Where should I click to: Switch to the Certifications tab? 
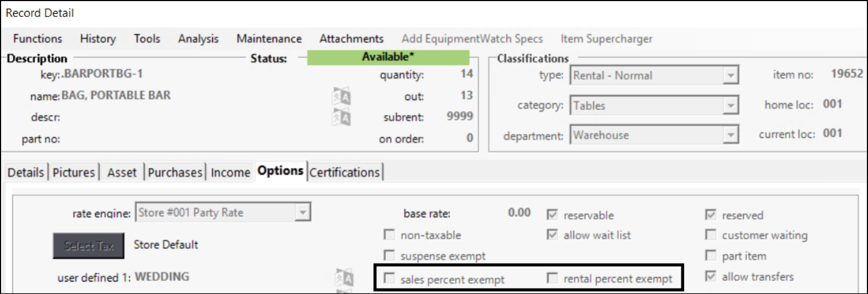345,172
